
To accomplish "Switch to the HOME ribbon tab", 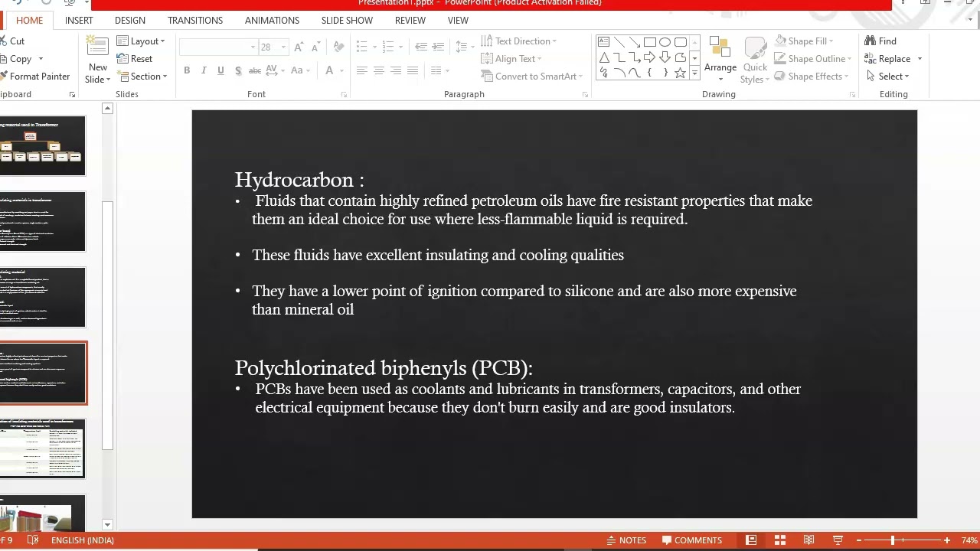I will [x=30, y=21].
